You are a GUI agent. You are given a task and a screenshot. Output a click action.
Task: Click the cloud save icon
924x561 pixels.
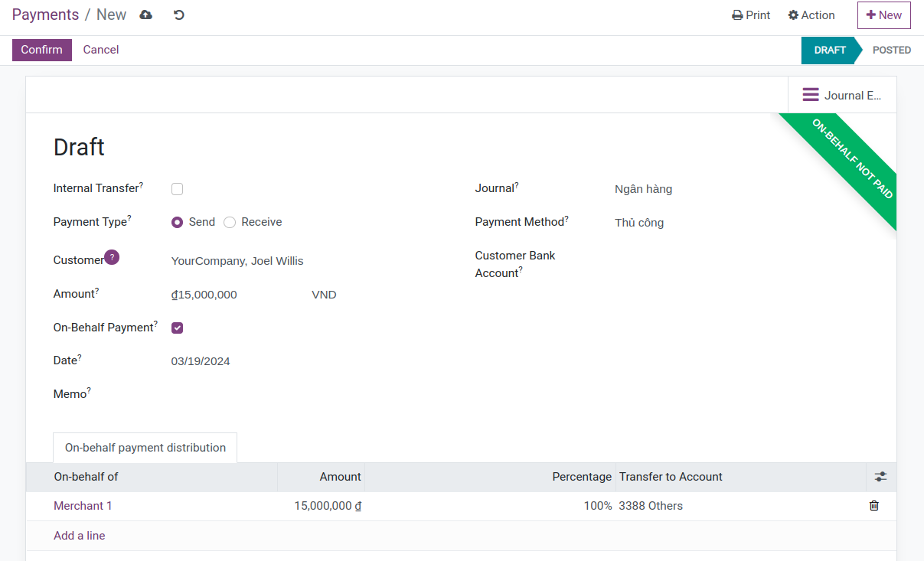pyautogui.click(x=146, y=15)
